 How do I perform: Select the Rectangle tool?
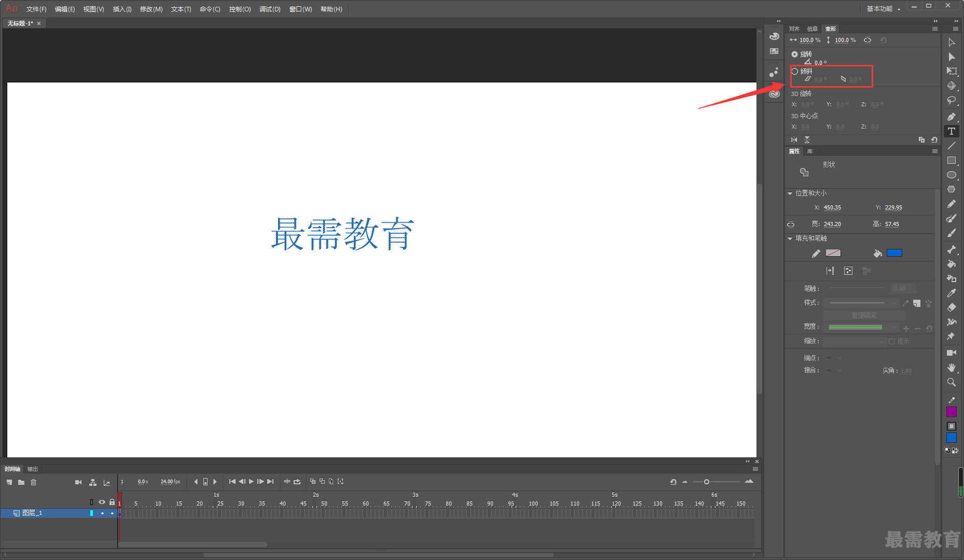952,161
